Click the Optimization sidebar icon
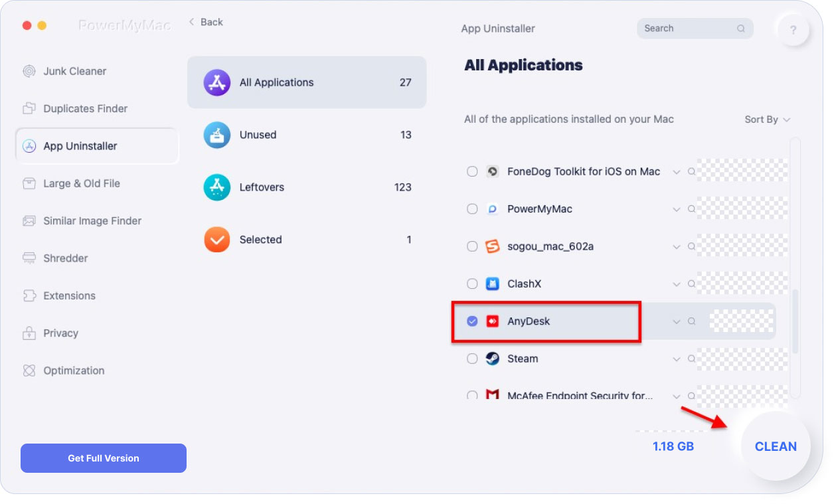The image size is (834, 504). tap(29, 371)
